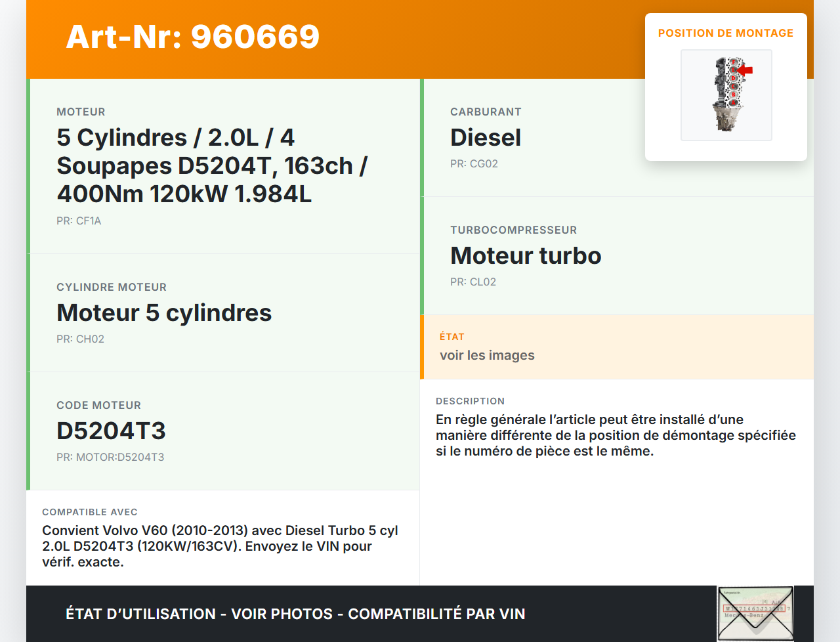This screenshot has height=642, width=840.
Task: Select the Diesel fuel value
Action: click(x=486, y=137)
